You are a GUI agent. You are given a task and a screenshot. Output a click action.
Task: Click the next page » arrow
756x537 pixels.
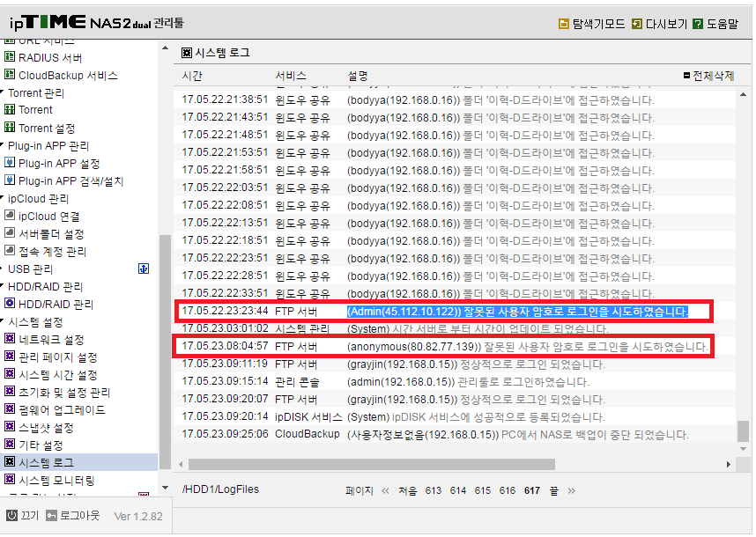pyautogui.click(x=571, y=490)
